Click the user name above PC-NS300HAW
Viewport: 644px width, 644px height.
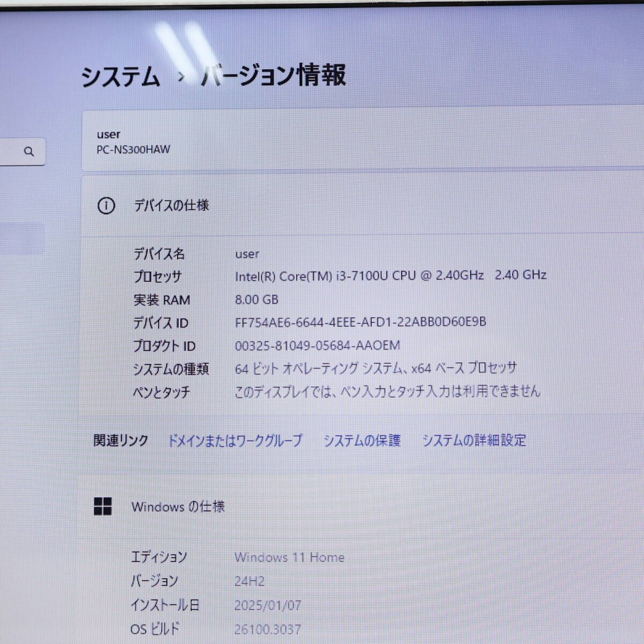pyautogui.click(x=108, y=134)
